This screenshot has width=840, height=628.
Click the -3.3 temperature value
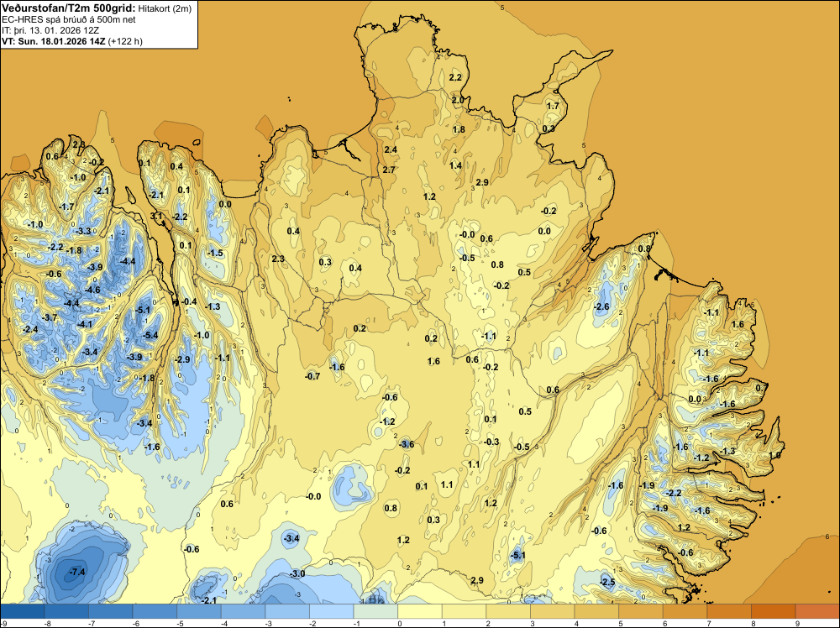click(x=83, y=231)
